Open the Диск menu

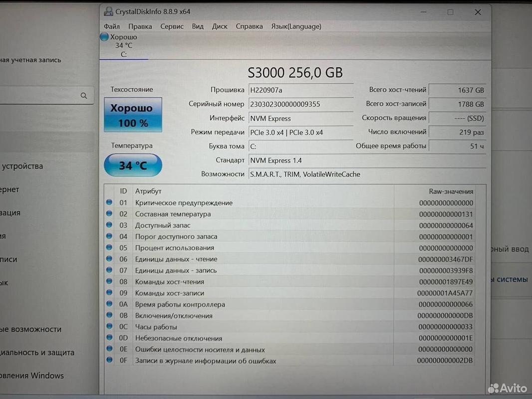[x=220, y=26]
